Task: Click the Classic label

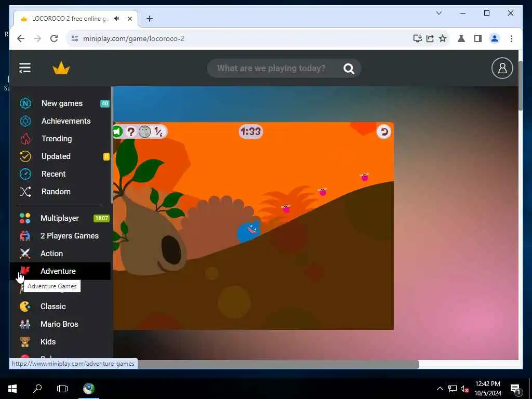Action: coord(54,307)
